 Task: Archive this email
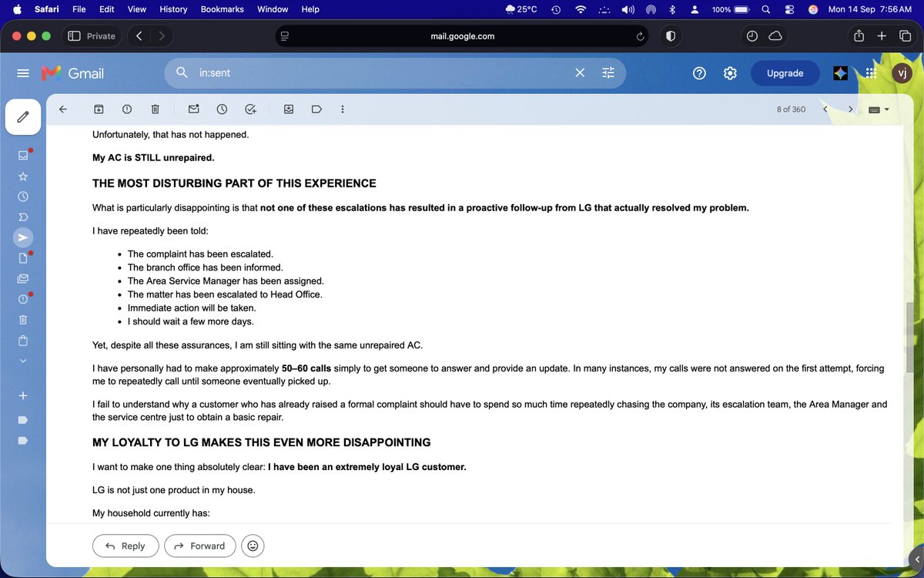99,109
